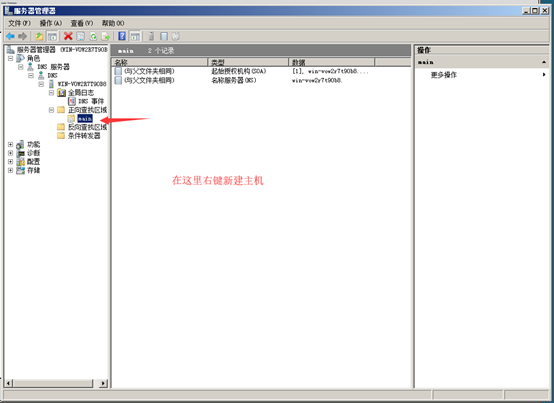Click the New record sheet toolbar icon
554x403 pixels.
(164, 36)
